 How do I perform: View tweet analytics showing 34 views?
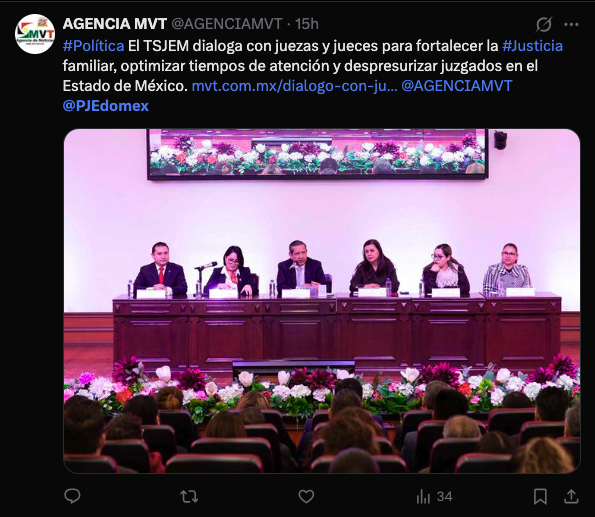point(434,497)
